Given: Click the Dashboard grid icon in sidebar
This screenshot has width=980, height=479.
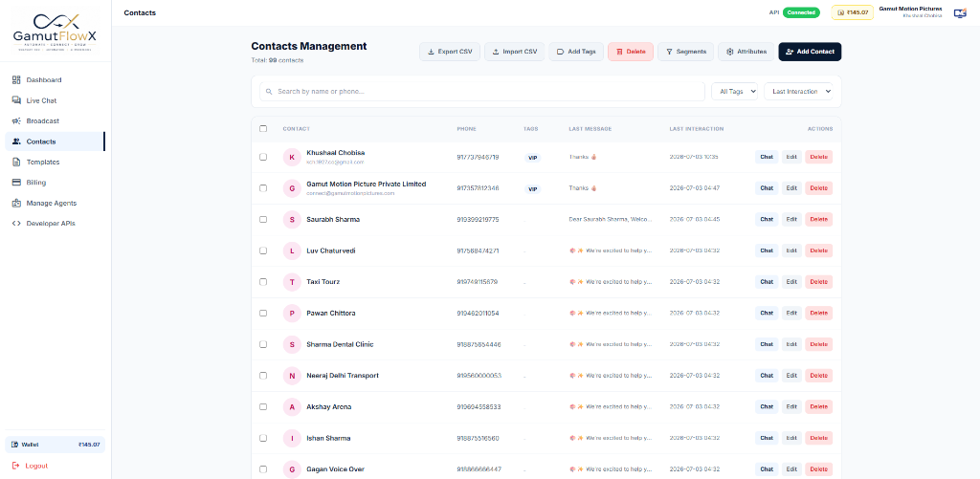Looking at the screenshot, I should (x=16, y=80).
